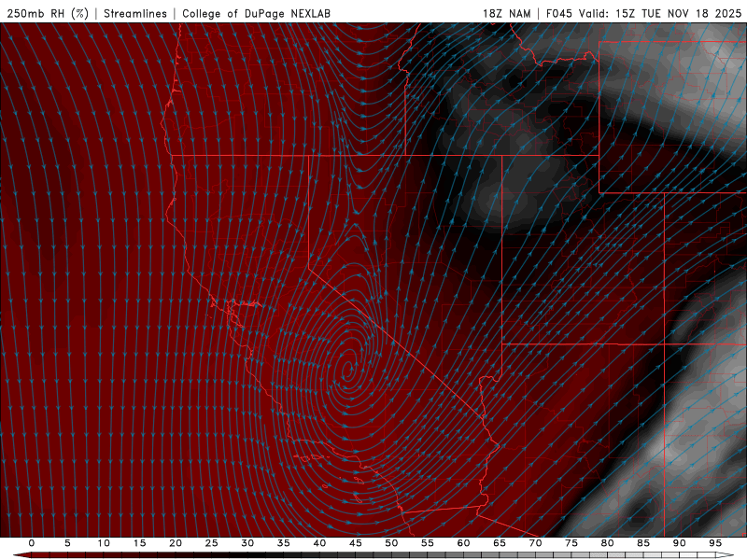Click the "College of DuPage NEXLAB" text
The image size is (747, 560).
click(256, 13)
